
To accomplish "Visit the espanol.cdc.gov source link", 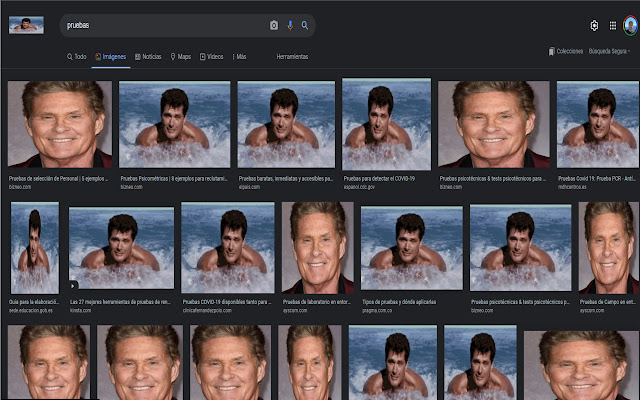I will [359, 187].
